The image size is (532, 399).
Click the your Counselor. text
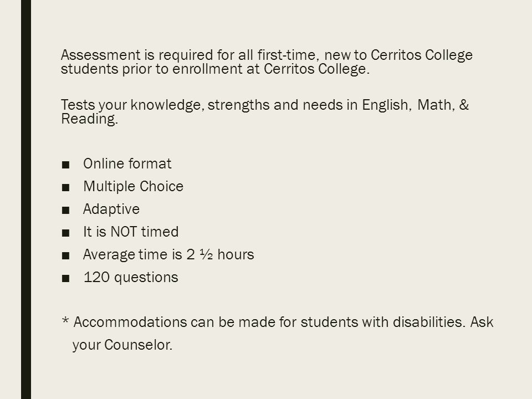[x=122, y=345]
